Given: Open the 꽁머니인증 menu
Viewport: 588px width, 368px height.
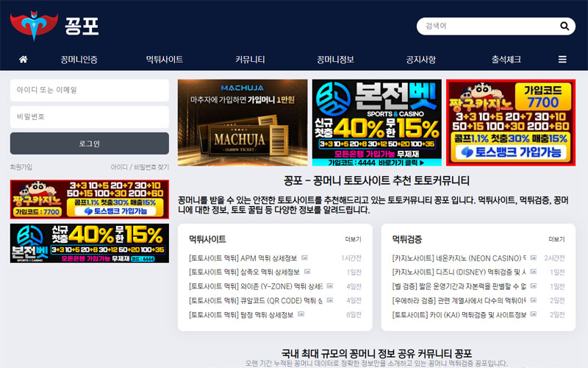Looking at the screenshot, I should [x=79, y=60].
